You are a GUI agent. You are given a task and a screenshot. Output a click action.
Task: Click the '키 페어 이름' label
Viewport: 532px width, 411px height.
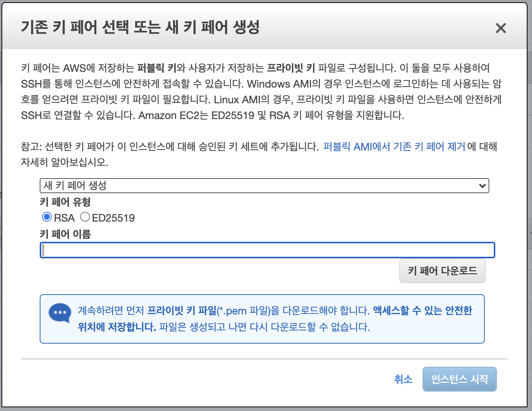pyautogui.click(x=65, y=234)
